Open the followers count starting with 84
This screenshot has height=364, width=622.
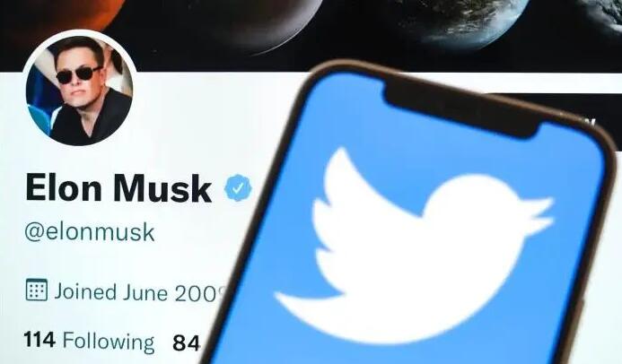186,343
